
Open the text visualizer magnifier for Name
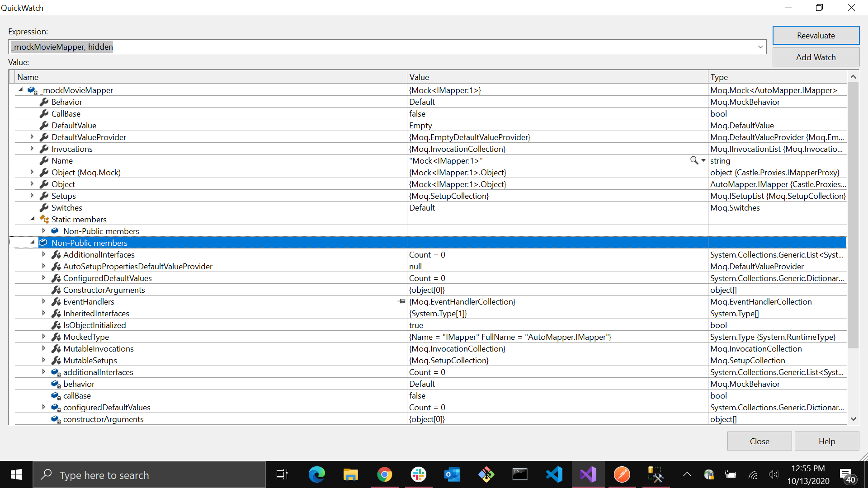694,160
